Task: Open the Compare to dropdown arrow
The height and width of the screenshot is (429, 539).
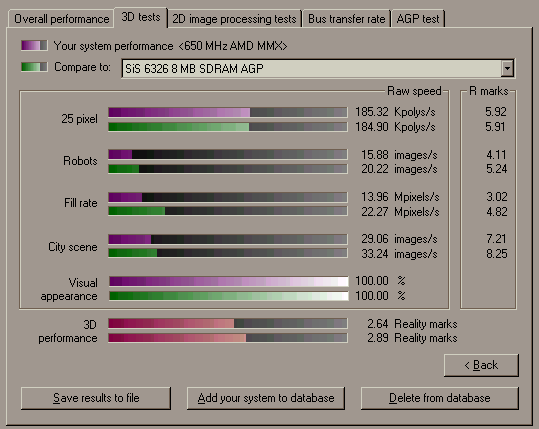Action: click(x=507, y=68)
